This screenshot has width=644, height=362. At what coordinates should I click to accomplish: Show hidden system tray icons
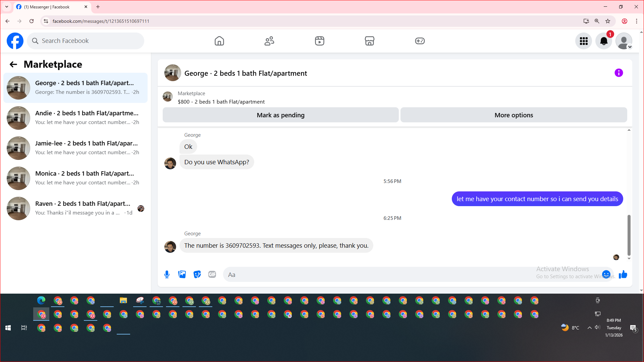click(589, 328)
